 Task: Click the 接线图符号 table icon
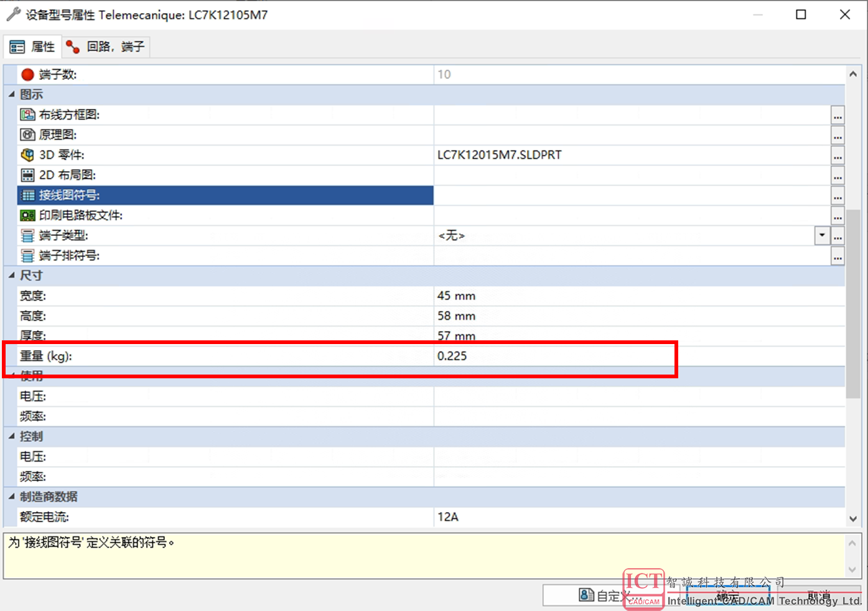tap(27, 195)
